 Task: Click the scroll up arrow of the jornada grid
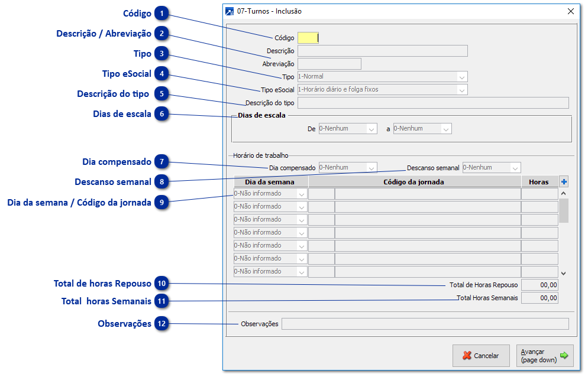563,193
